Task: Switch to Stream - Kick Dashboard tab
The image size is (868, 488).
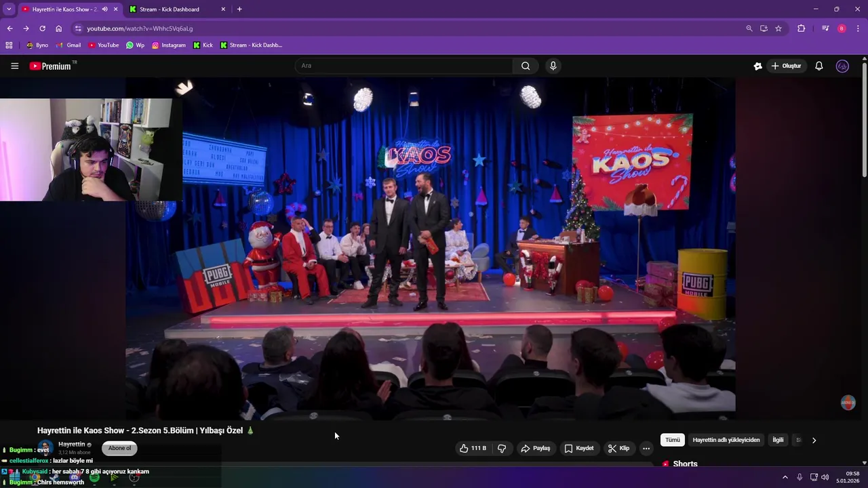Action: click(x=170, y=9)
